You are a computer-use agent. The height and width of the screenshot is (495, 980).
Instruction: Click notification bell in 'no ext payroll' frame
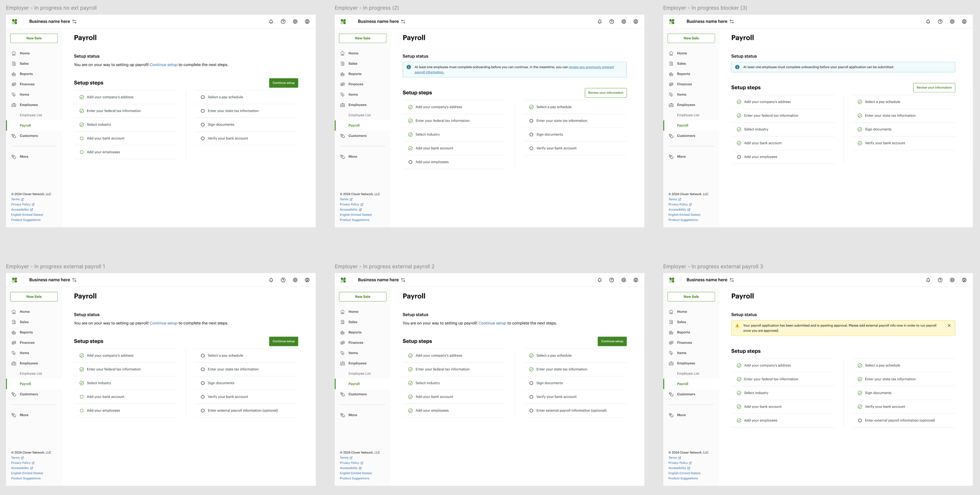pos(271,22)
